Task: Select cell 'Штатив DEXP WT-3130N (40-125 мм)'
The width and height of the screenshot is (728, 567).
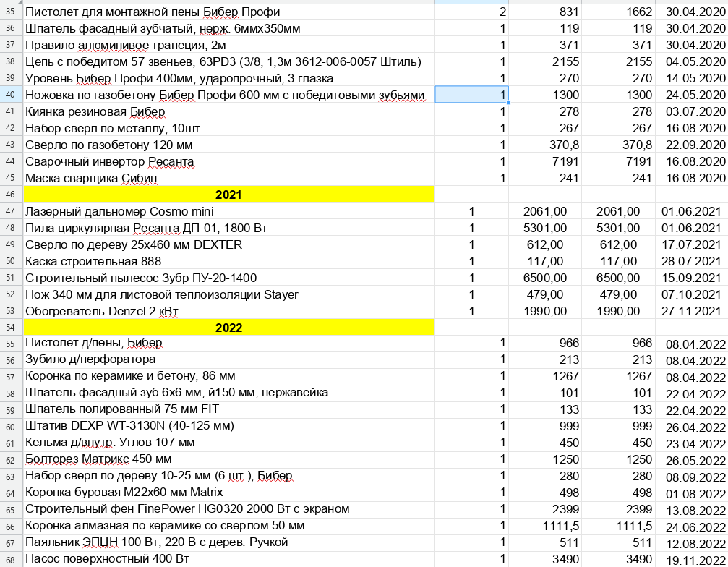Action: tap(229, 426)
